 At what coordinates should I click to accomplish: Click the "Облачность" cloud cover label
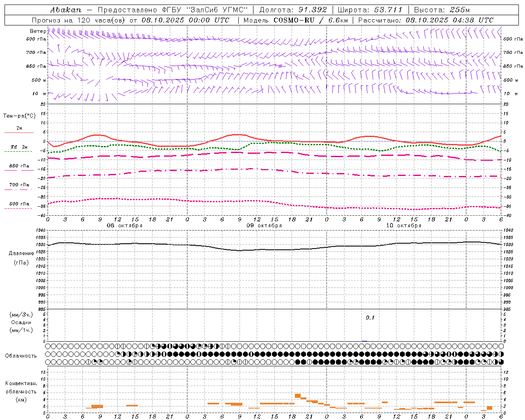[21, 356]
